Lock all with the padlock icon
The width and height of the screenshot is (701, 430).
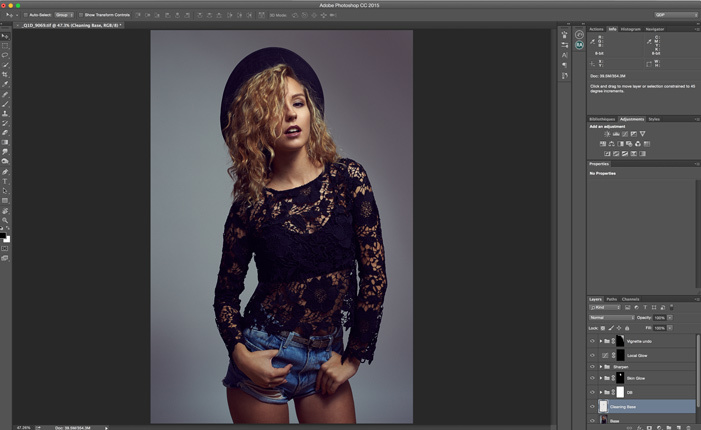(627, 328)
